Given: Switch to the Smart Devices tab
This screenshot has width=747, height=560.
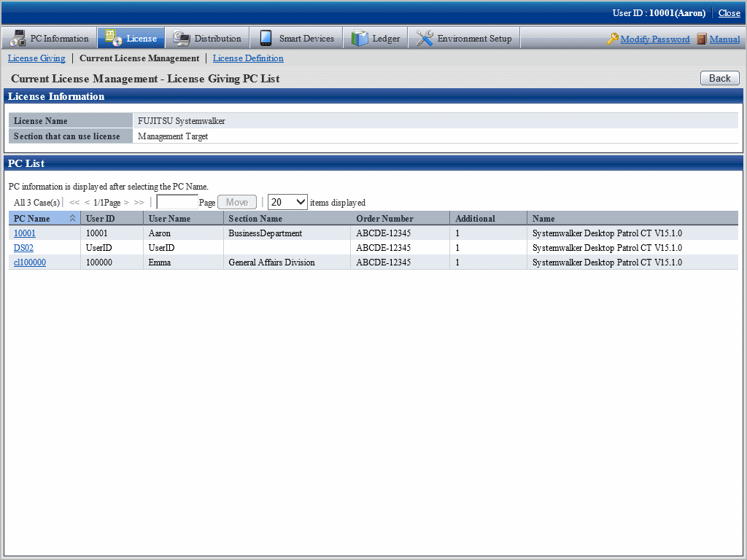Looking at the screenshot, I should click(296, 38).
